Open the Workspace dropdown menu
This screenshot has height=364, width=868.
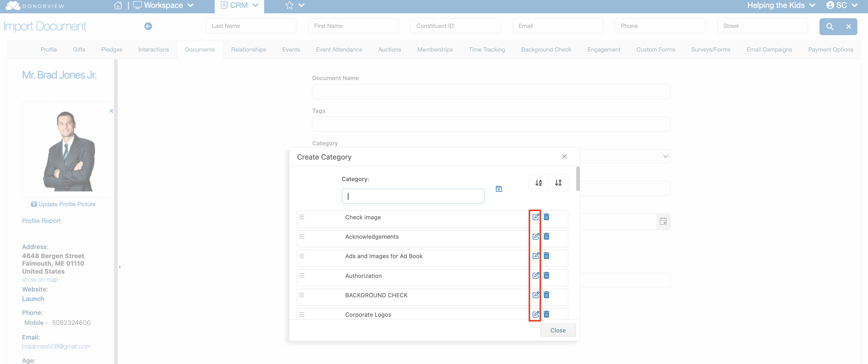pos(163,5)
